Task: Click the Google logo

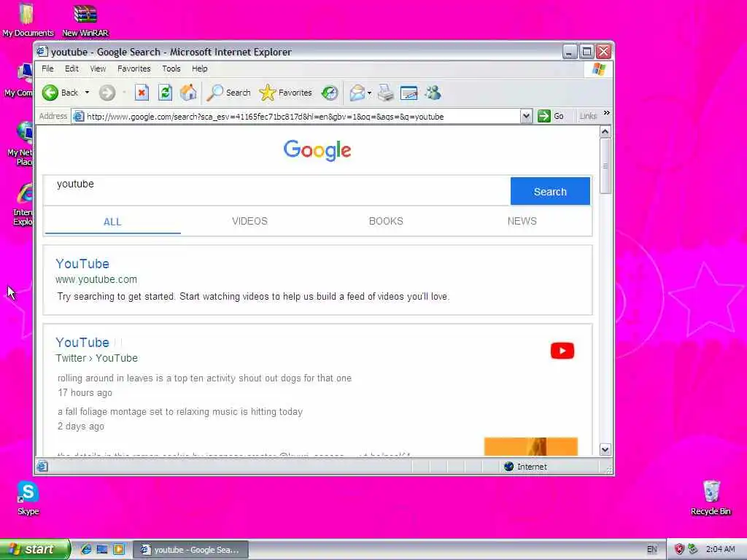Action: tap(317, 150)
